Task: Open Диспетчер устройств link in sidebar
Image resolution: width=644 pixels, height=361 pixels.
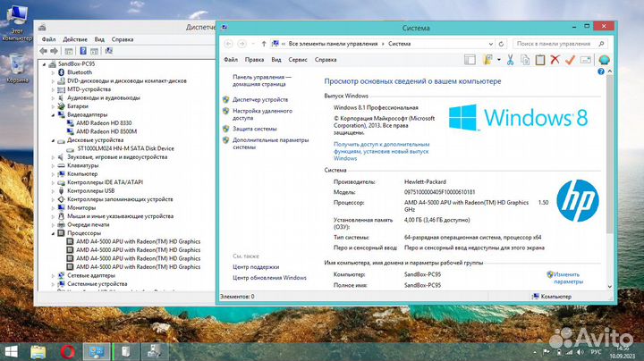Action: click(260, 100)
